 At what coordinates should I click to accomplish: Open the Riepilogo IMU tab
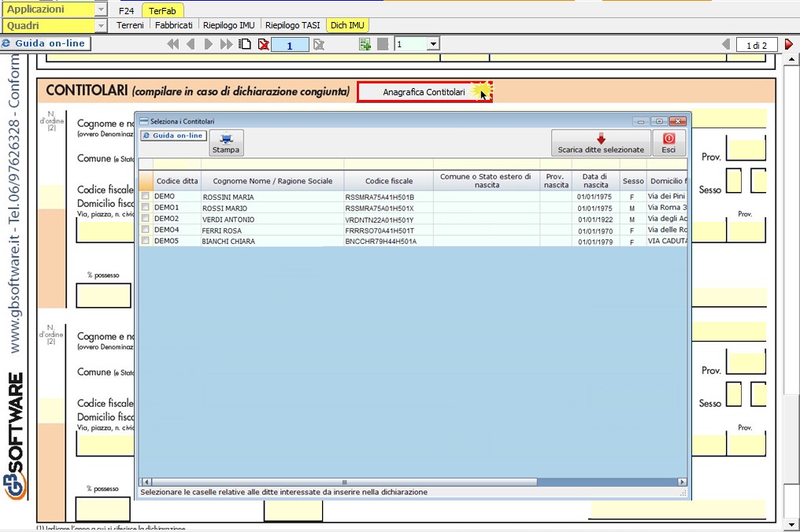pos(228,25)
